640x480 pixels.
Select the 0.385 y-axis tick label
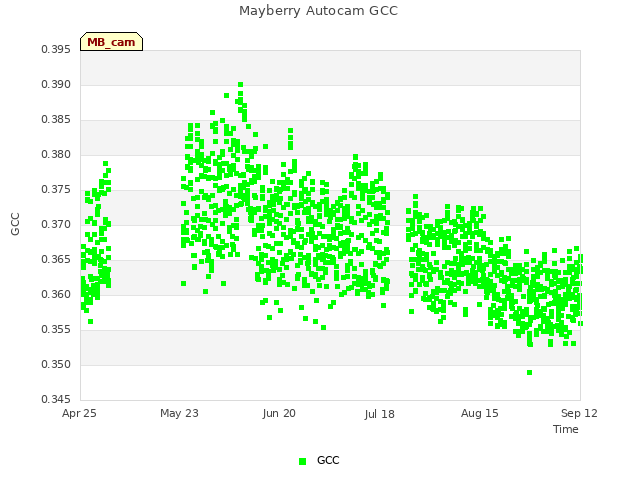56,120
